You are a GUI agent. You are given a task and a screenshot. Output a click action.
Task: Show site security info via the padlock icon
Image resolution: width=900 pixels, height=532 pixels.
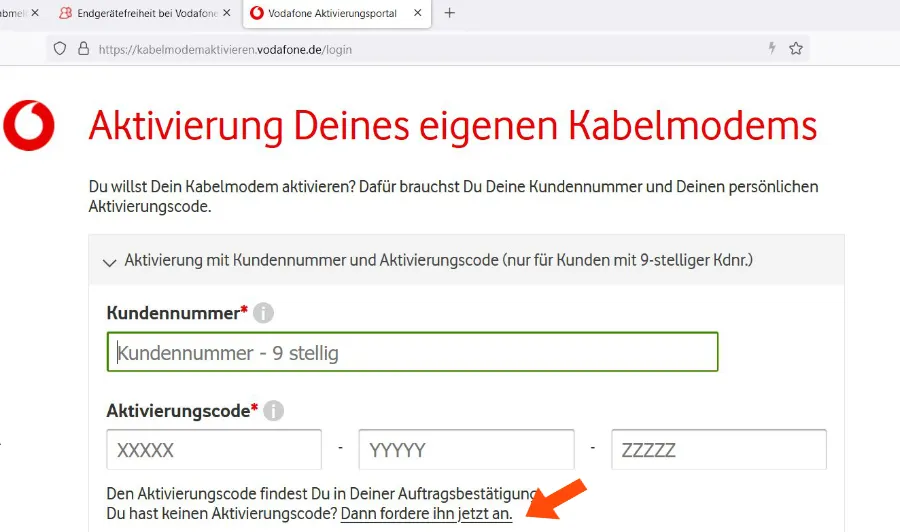pos(81,48)
